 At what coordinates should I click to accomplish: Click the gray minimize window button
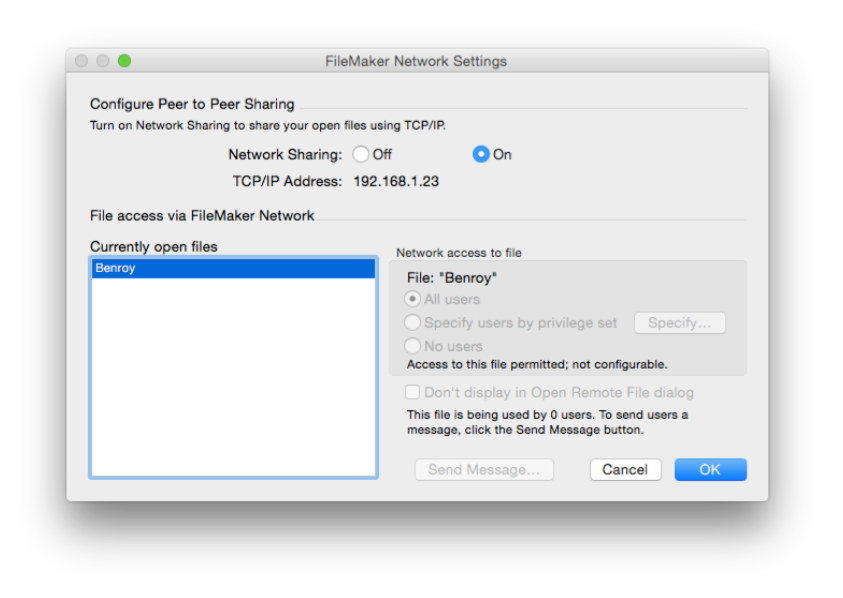pos(103,61)
